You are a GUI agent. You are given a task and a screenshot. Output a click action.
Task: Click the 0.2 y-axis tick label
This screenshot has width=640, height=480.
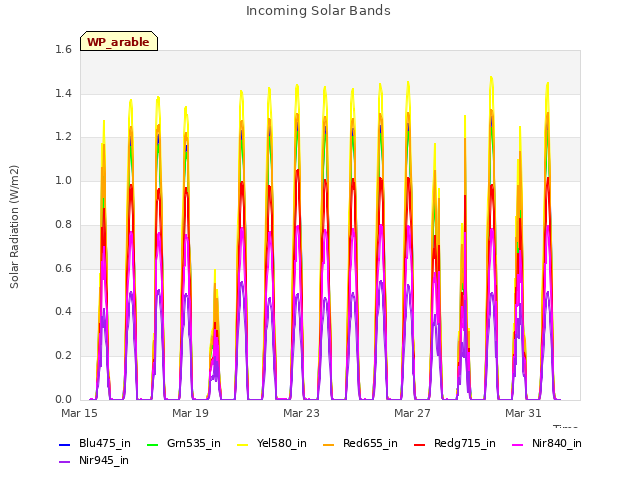[63, 356]
